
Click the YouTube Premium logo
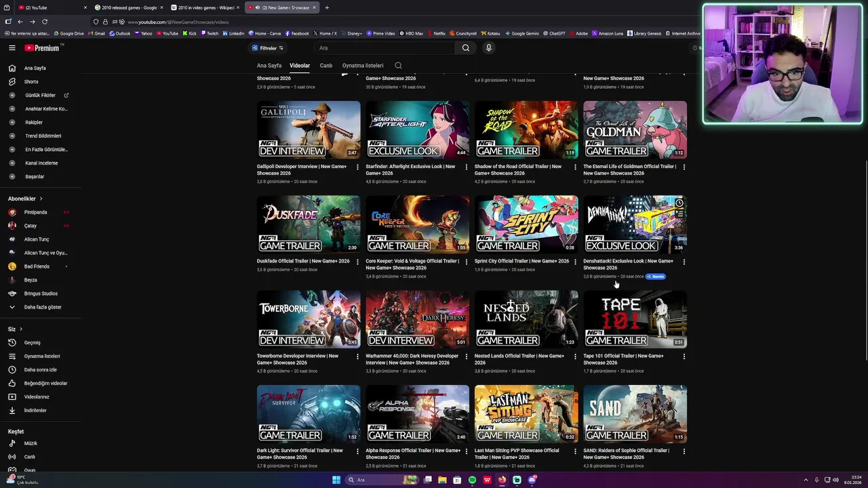pos(43,48)
